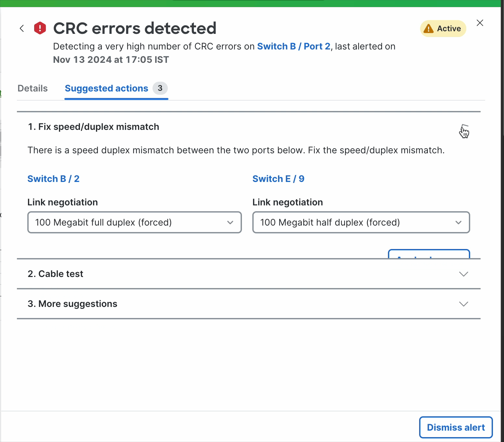Click the dropdown arrow on the full duplex selector
The height and width of the screenshot is (442, 504).
(x=230, y=222)
